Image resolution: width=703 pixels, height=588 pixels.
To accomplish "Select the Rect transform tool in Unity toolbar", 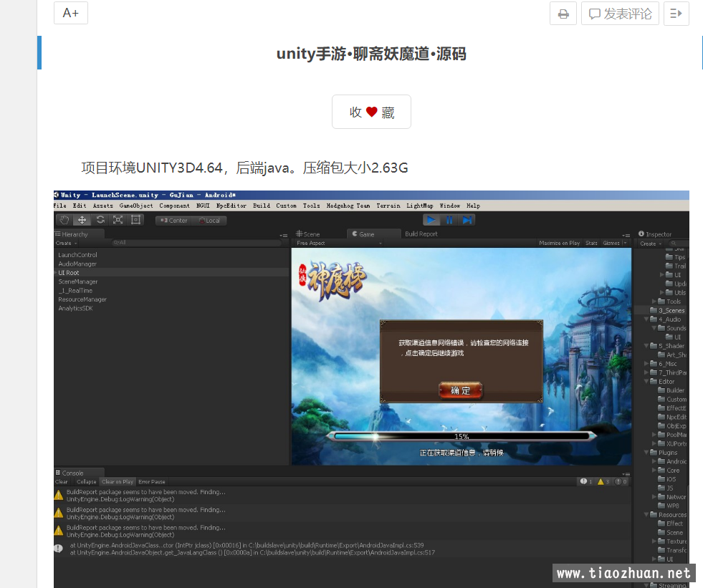I will click(136, 220).
